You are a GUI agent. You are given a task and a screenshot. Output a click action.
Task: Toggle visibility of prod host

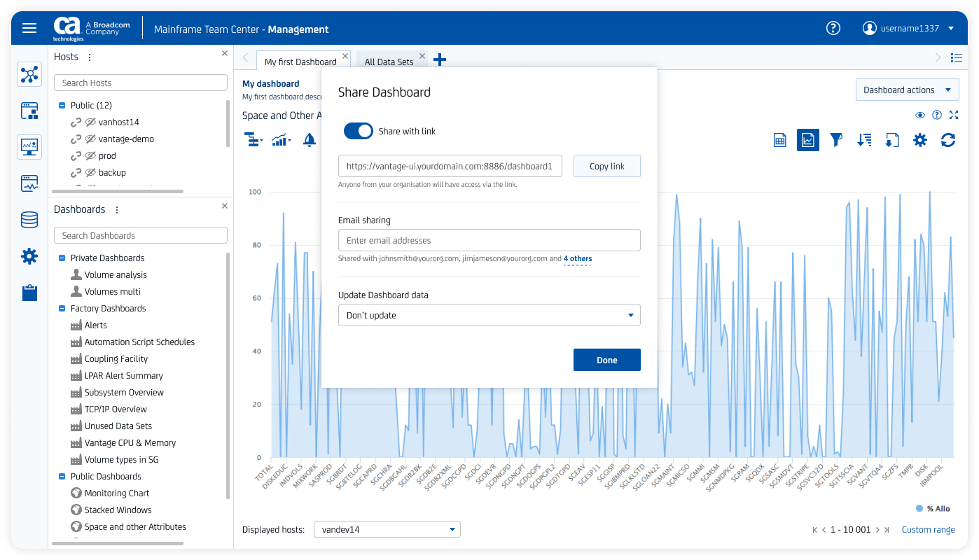[90, 155]
